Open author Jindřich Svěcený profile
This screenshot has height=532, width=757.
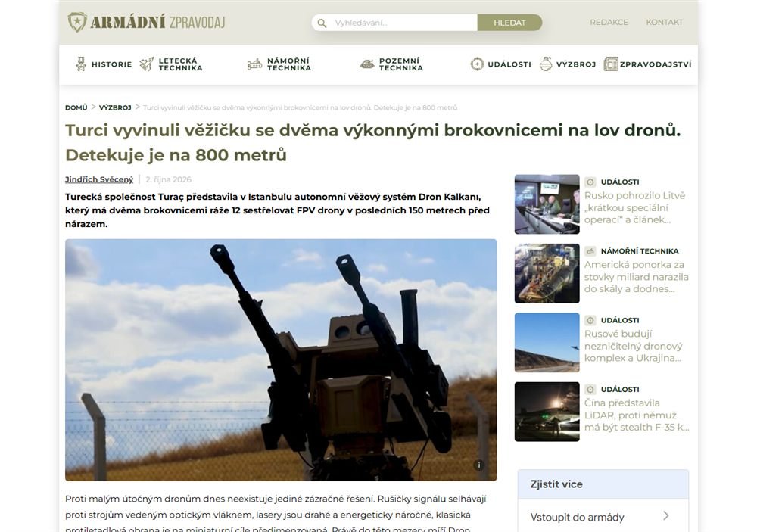tap(99, 179)
